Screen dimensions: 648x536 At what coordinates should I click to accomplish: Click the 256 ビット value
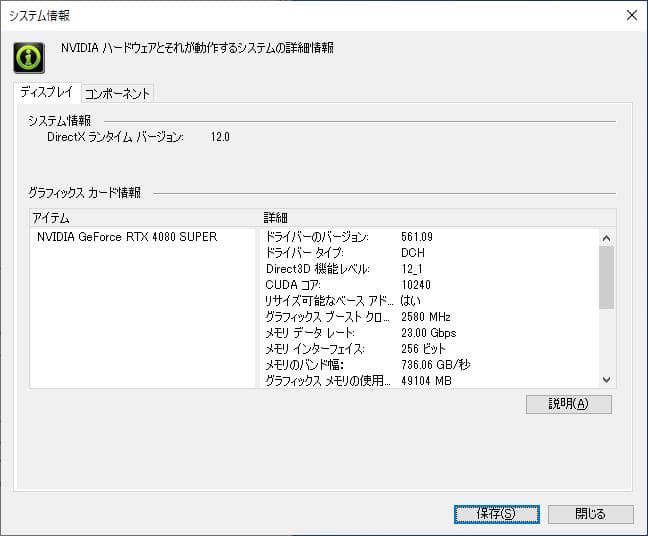(x=423, y=349)
